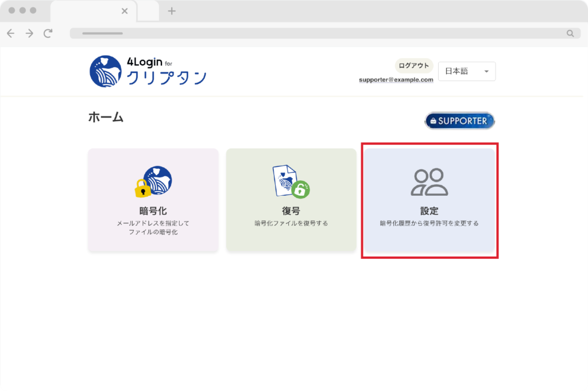Open the 日本語 language dropdown
Image resolution: width=588 pixels, height=391 pixels.
pos(466,71)
